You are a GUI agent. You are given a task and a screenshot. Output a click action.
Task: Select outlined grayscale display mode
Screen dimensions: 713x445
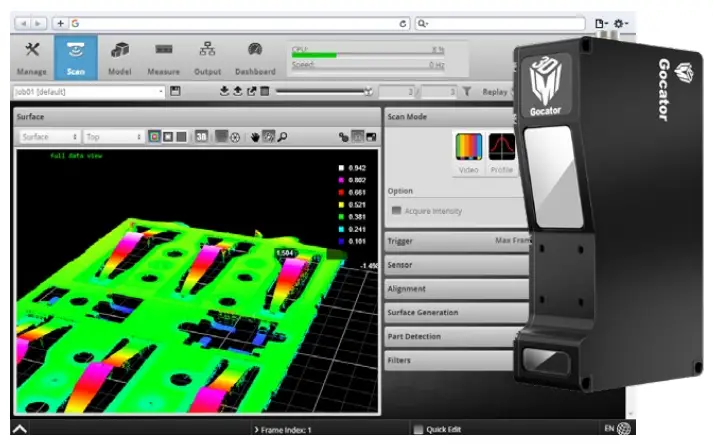(x=168, y=137)
